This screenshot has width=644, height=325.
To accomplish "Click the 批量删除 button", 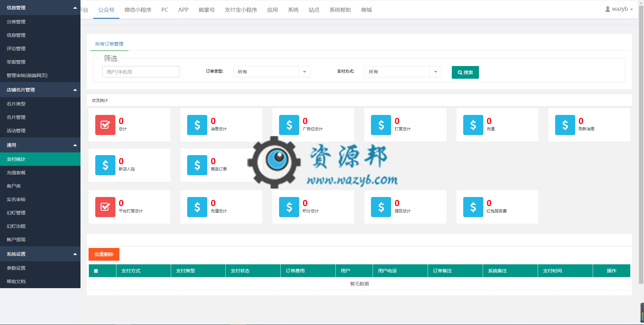I will (x=104, y=254).
